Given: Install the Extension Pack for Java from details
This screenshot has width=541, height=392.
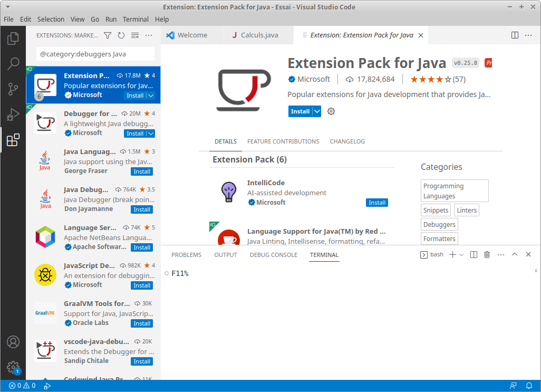Looking at the screenshot, I should (300, 111).
